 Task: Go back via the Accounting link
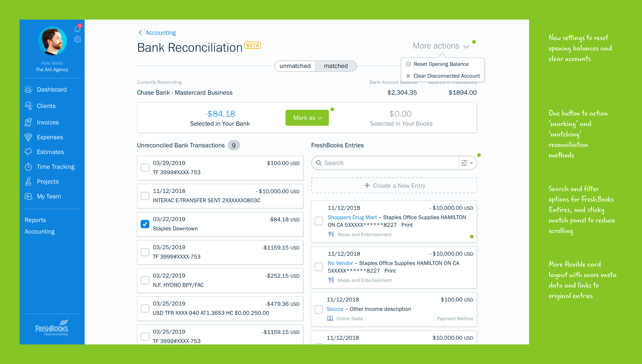160,33
